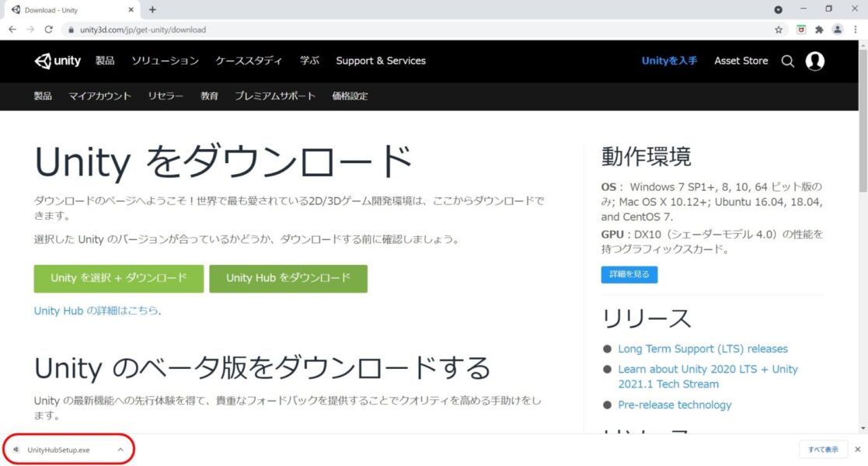Click the site lock icon in address bar

pyautogui.click(x=71, y=30)
